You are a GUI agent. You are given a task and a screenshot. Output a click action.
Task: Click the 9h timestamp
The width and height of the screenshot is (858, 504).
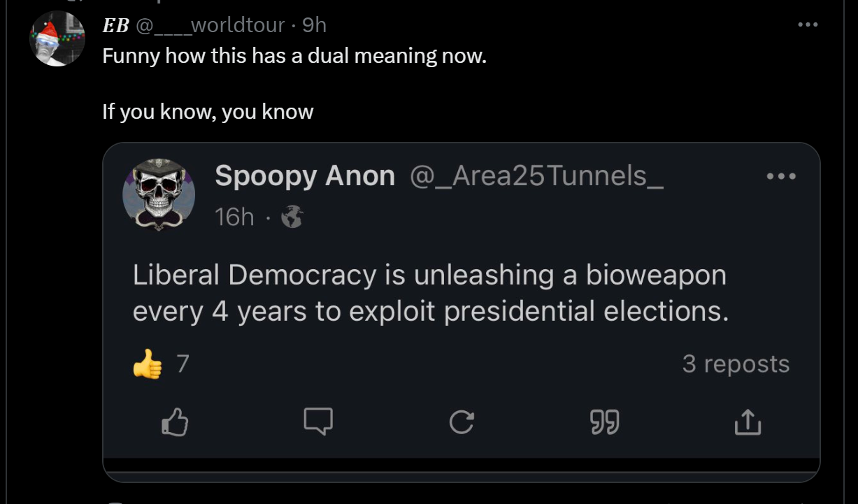pos(314,25)
